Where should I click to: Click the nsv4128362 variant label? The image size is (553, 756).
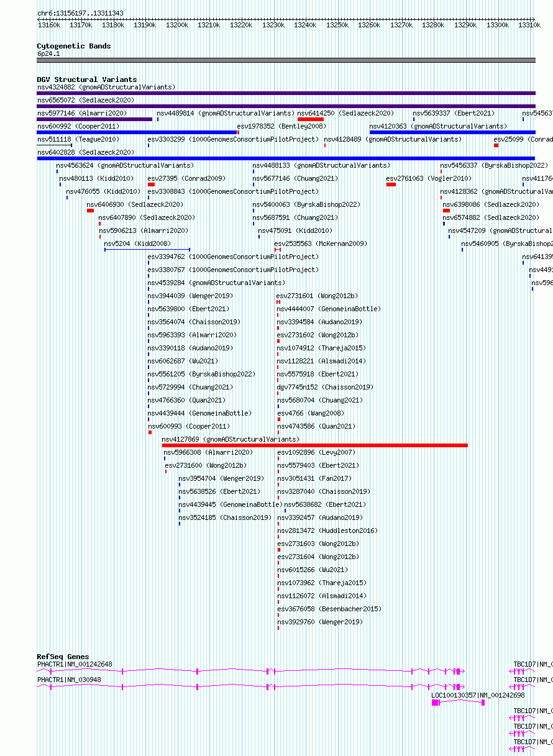tap(496, 191)
